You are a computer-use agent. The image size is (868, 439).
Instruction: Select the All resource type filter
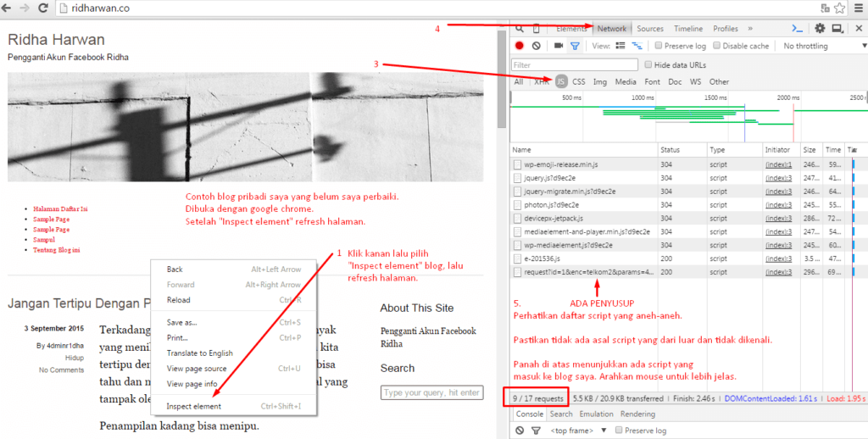518,82
